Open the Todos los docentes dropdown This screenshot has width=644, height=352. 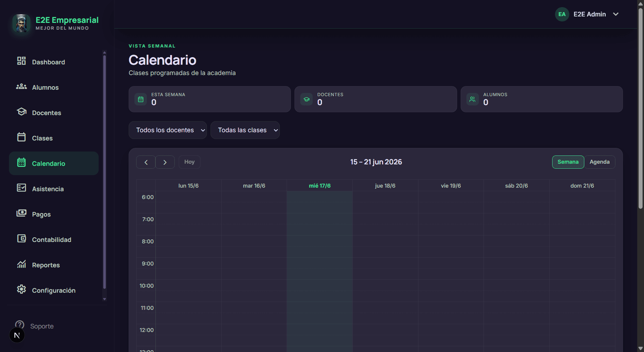[x=168, y=130]
